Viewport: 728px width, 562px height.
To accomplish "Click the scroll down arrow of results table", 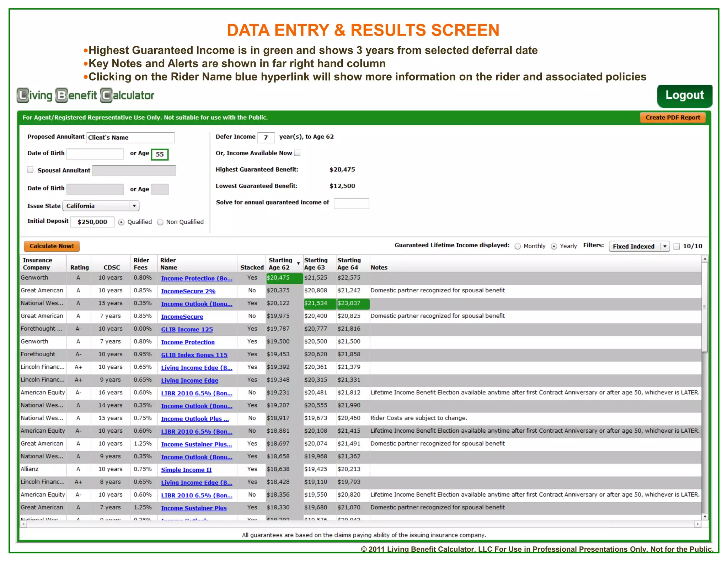I will pos(705,516).
